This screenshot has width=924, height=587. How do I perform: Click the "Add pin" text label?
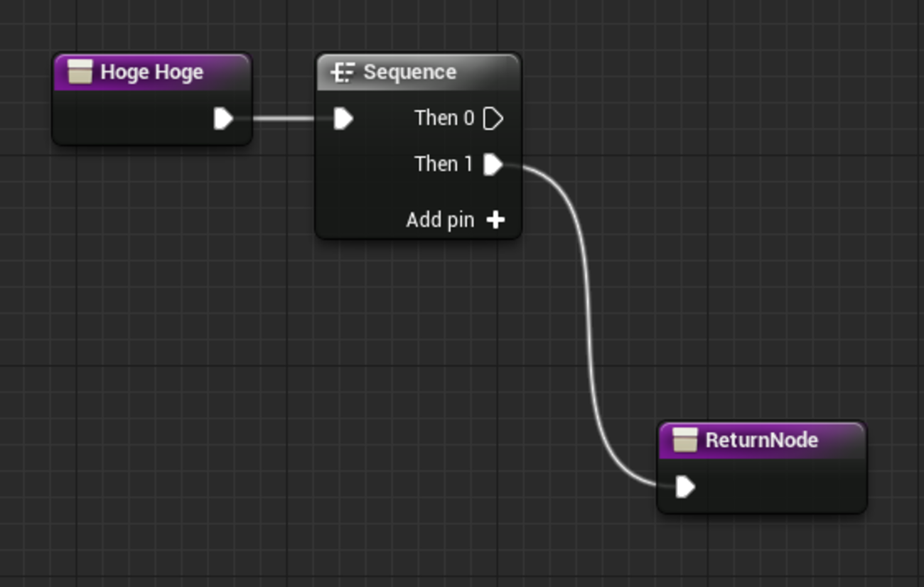coord(440,220)
